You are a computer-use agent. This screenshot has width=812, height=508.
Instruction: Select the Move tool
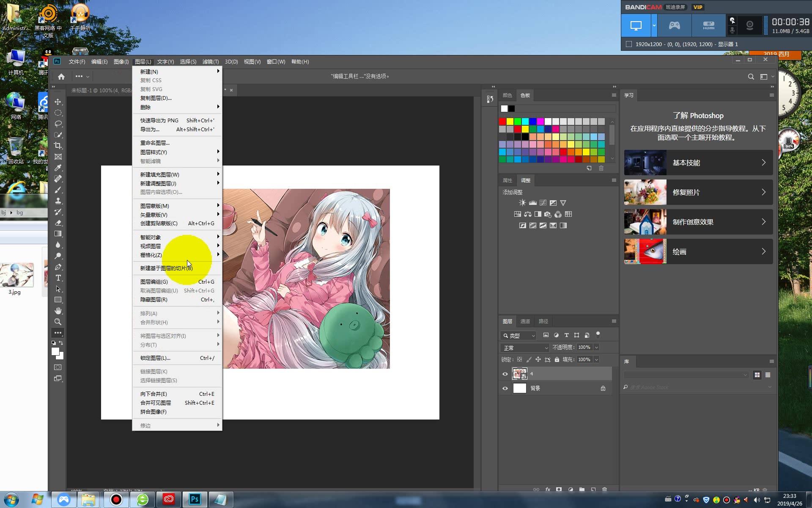58,102
